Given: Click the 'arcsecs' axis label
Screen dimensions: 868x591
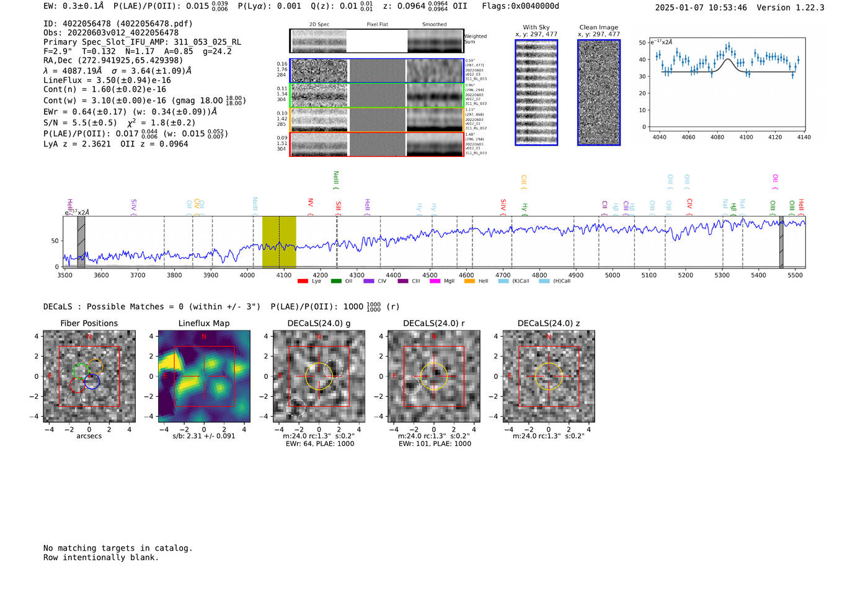Looking at the screenshot, I should point(89,436).
